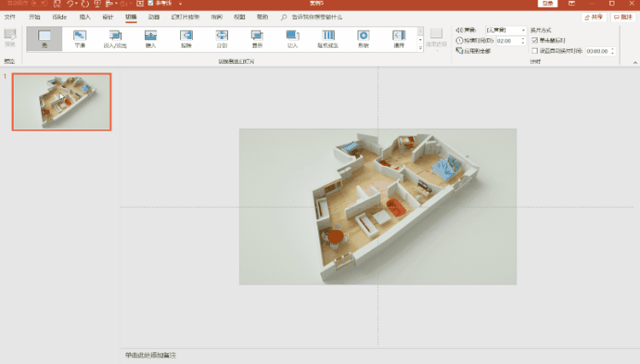This screenshot has width=640, height=364.
Task: Open Customize Quick Access Toolbar dropdown arrow
Action: [180, 3]
